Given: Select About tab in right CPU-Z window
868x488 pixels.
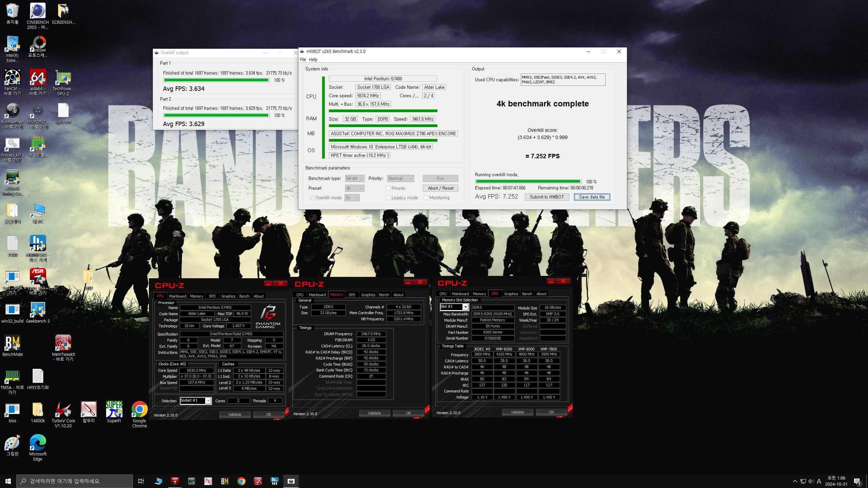Looking at the screenshot, I should [541, 293].
